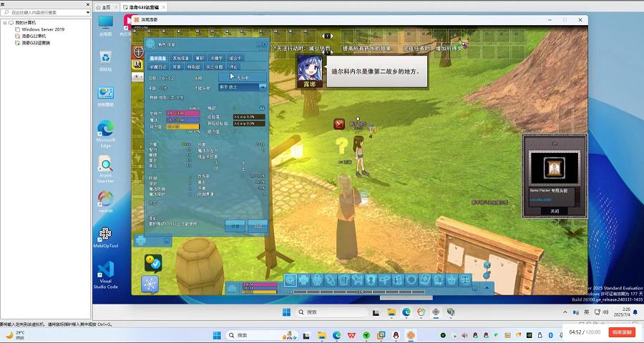Click the red crosshair shield icon left of info window
644x343 pixels.
[x=137, y=52]
